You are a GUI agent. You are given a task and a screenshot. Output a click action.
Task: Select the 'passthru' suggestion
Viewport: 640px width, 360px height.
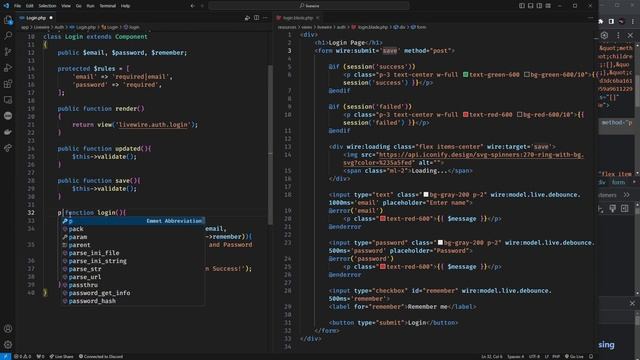(133, 285)
